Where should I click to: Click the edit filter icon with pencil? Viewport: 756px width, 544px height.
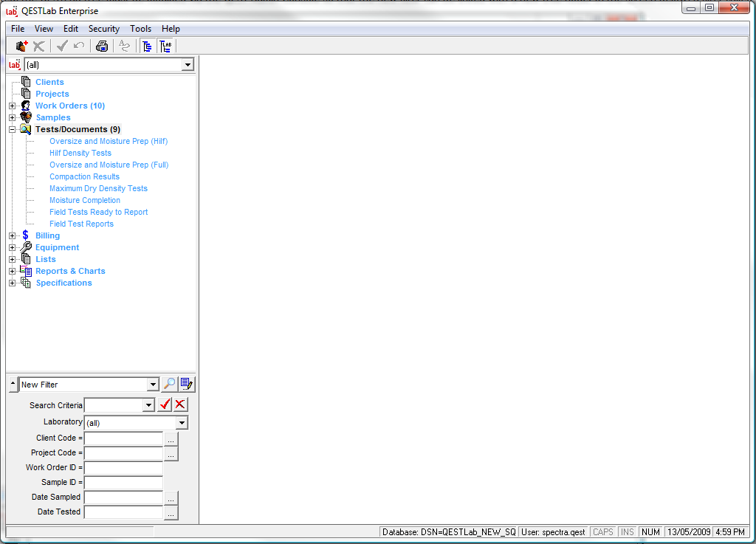pos(187,384)
